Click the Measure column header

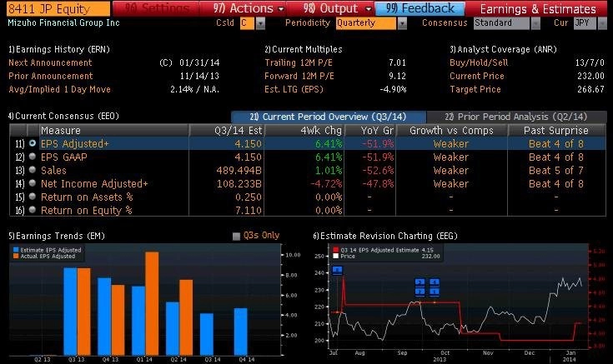click(114, 131)
